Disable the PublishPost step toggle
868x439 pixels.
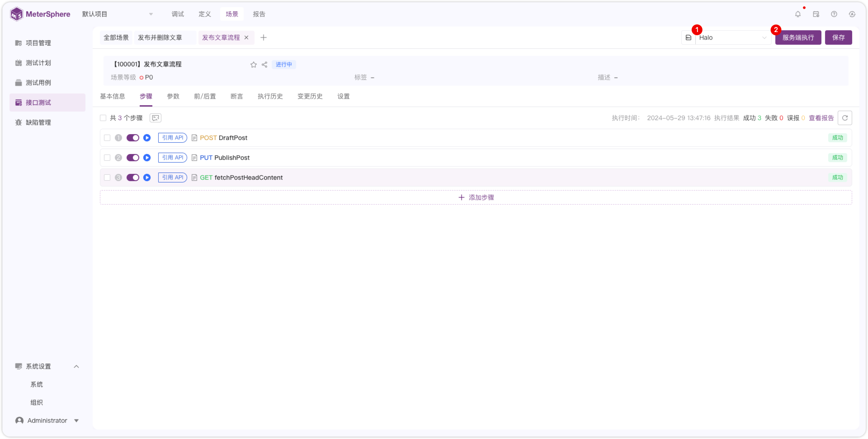coord(133,158)
